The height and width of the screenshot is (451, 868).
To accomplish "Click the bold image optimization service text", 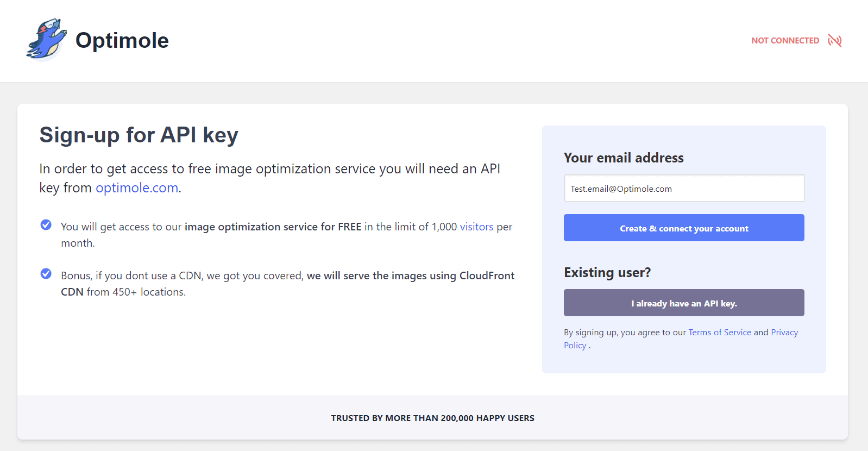I will pos(273,227).
